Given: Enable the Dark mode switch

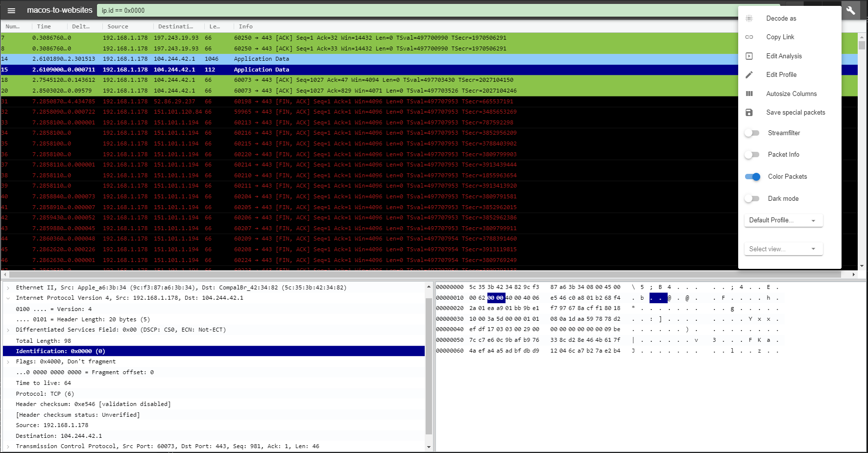Looking at the screenshot, I should click(752, 199).
